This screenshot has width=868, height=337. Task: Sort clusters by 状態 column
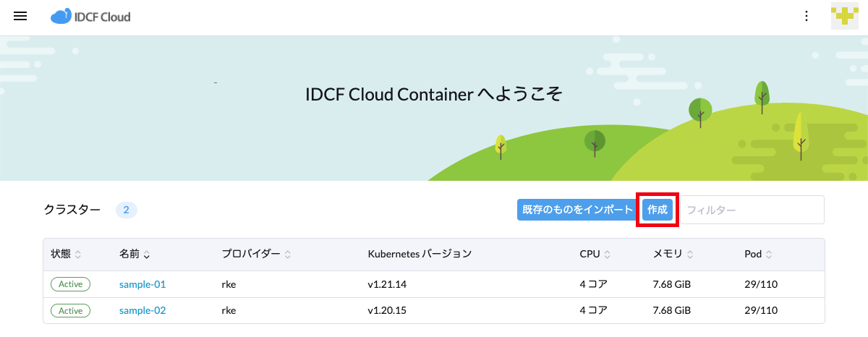coord(66,255)
